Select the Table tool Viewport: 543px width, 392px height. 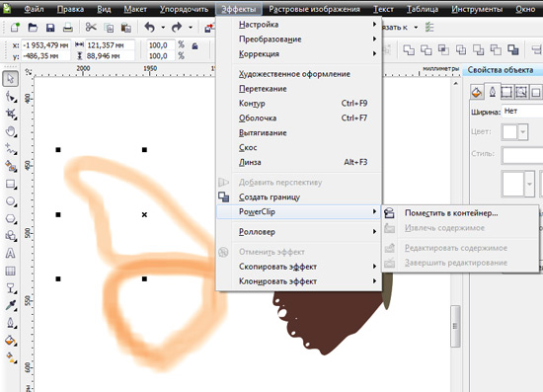(x=11, y=271)
